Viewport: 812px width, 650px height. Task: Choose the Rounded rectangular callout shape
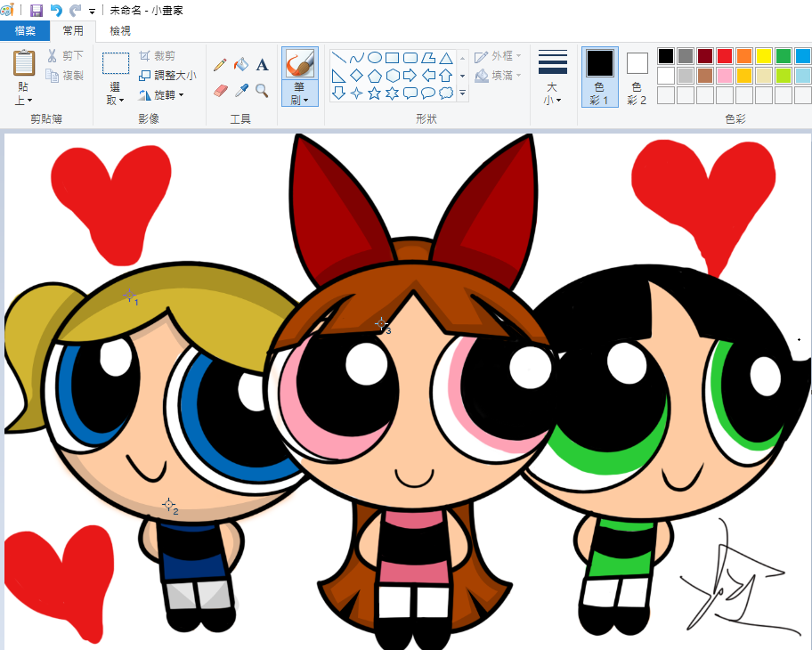click(410, 93)
